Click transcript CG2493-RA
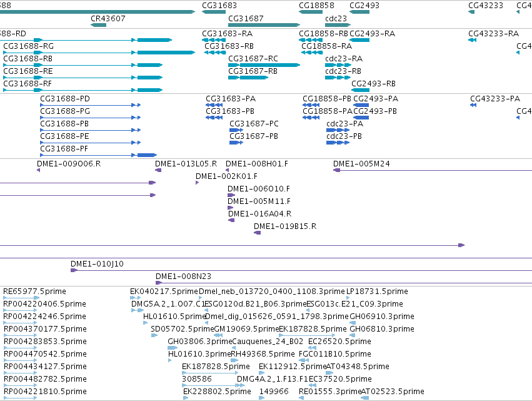The height and width of the screenshot is (401, 532). [372, 34]
